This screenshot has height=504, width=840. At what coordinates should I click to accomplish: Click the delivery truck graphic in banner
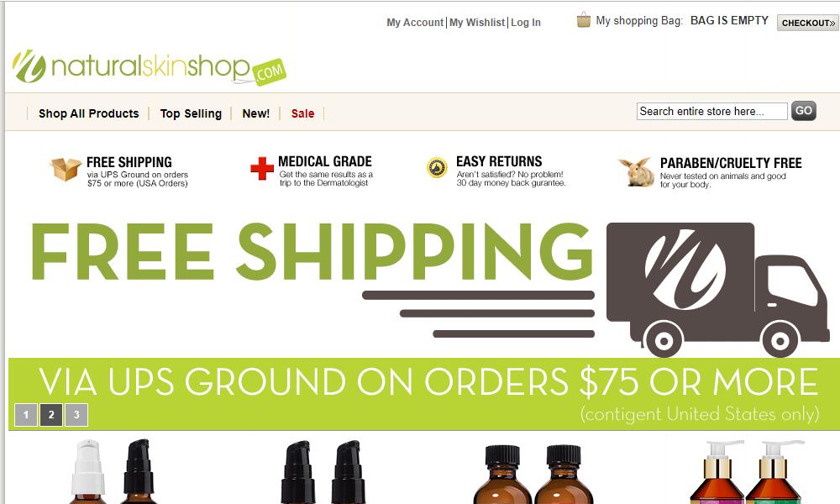pyautogui.click(x=717, y=290)
